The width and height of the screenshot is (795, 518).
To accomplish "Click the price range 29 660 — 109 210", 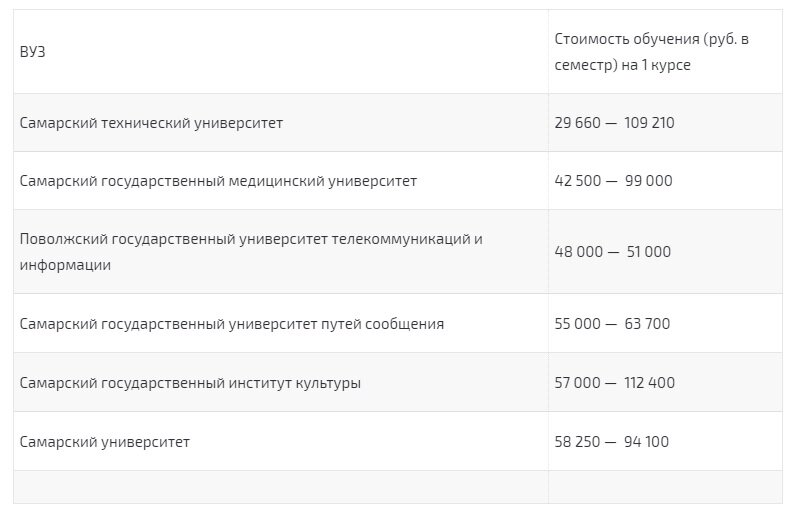I will pyautogui.click(x=614, y=123).
